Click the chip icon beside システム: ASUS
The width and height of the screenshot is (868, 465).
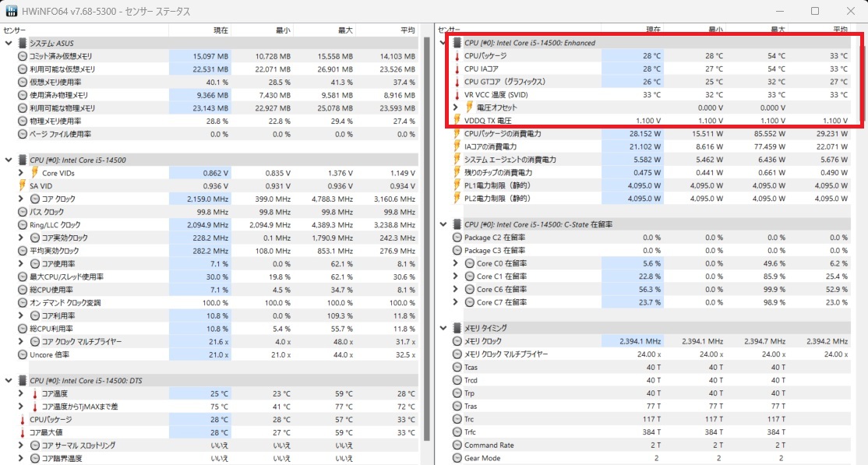(x=22, y=43)
